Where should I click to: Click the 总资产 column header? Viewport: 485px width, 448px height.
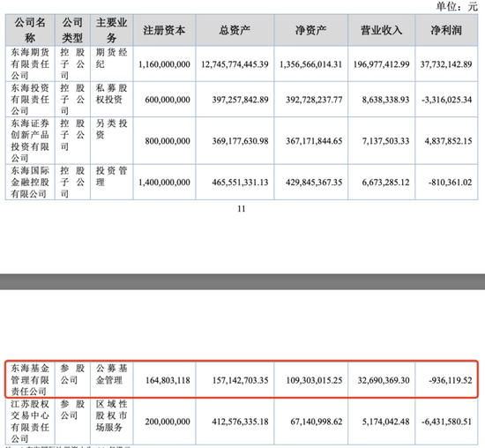click(235, 30)
